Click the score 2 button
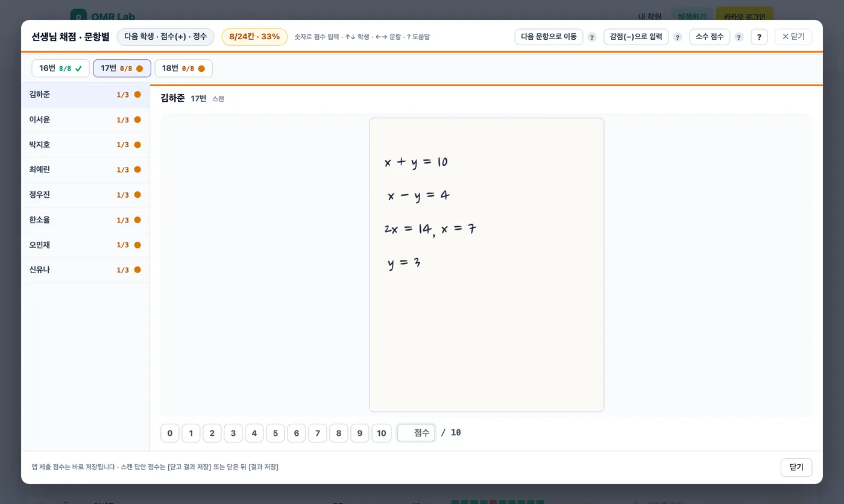 click(212, 433)
